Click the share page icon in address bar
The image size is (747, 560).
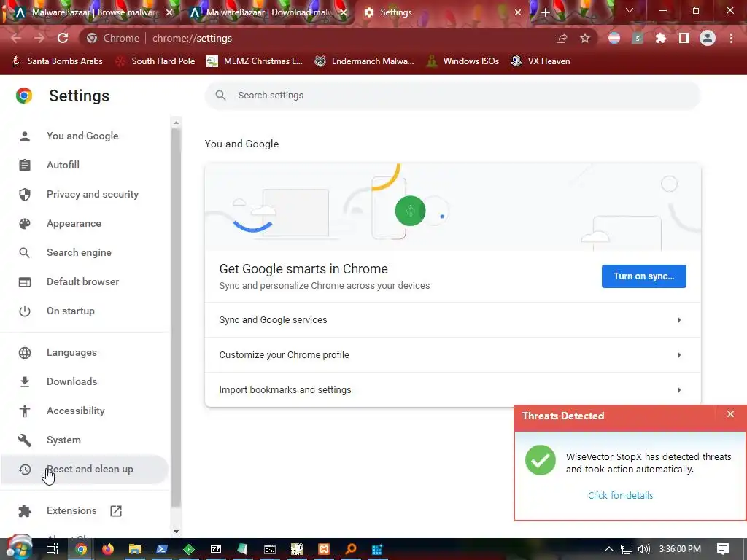(562, 38)
